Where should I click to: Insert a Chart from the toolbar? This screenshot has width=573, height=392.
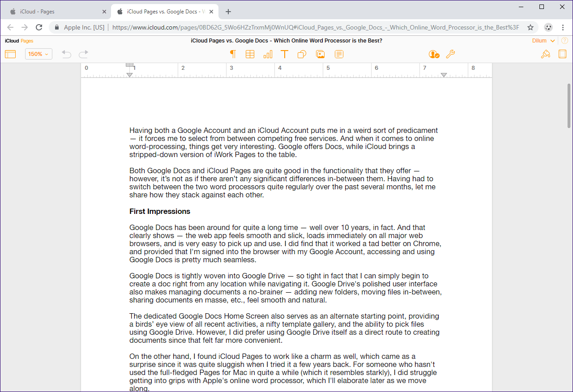pos(268,54)
